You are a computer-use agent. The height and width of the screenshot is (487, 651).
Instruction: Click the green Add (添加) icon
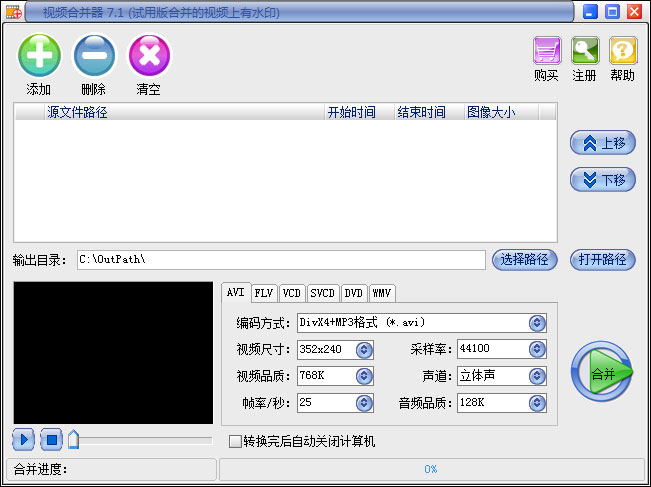click(39, 56)
